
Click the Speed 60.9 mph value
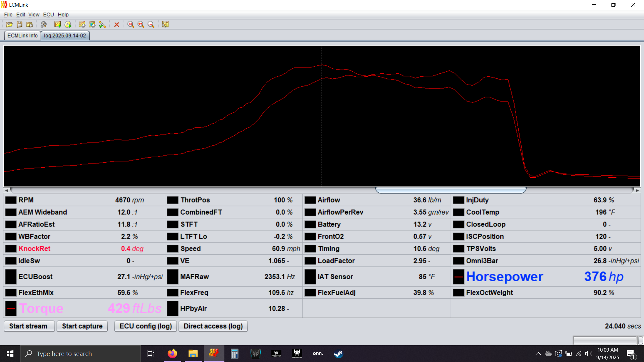[x=286, y=249]
